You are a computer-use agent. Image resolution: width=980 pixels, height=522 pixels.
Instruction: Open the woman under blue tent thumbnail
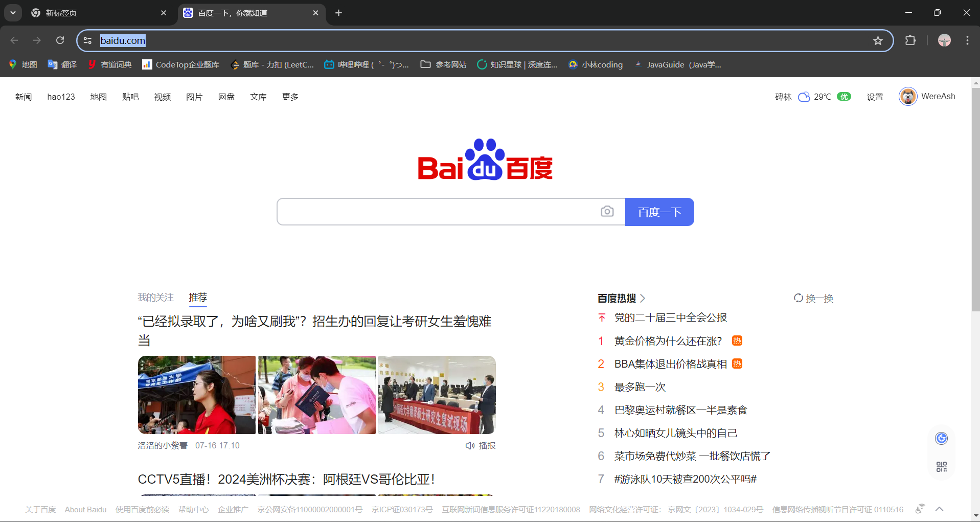coord(197,395)
